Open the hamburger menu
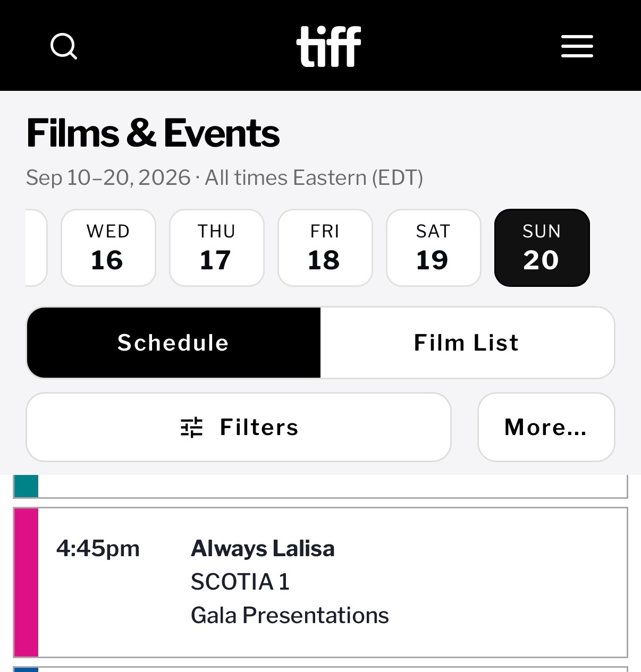 coord(577,46)
